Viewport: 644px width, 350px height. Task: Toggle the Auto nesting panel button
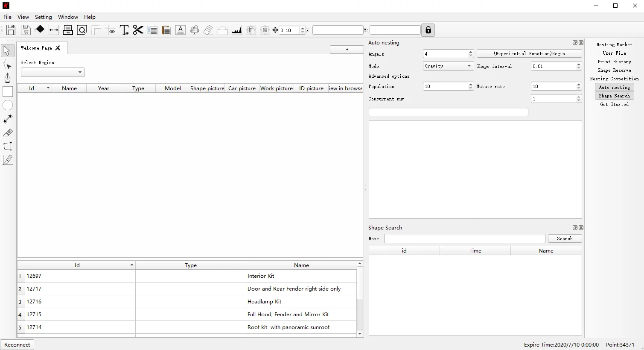(614, 87)
